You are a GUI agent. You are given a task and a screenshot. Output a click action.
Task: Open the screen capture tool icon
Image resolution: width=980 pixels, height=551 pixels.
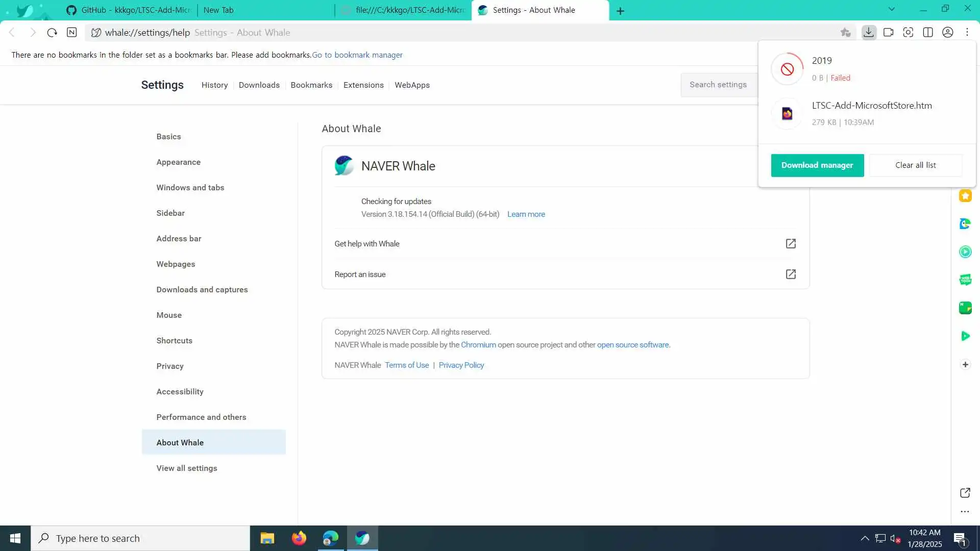point(908,32)
